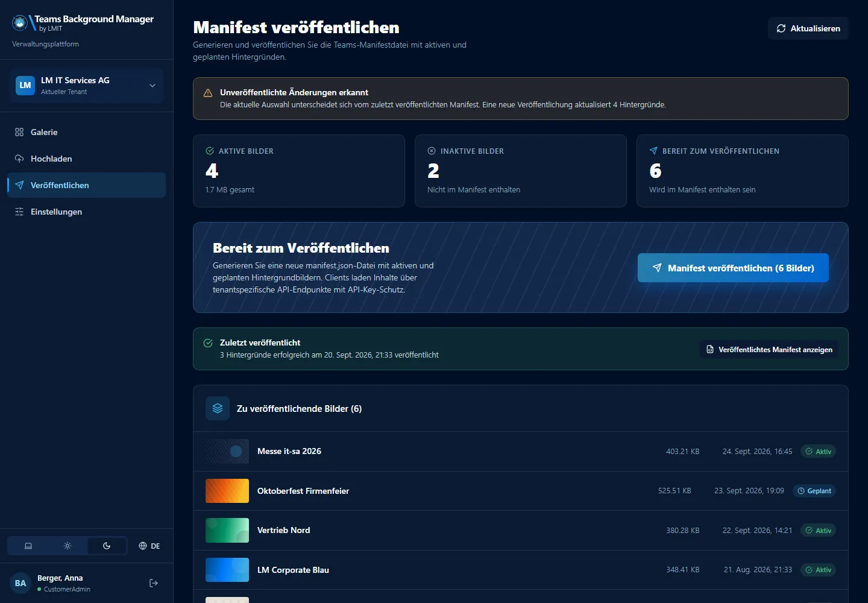The width and height of the screenshot is (868, 603).
Task: Open the LM IT Services AG tenant dropdown
Action: point(87,86)
